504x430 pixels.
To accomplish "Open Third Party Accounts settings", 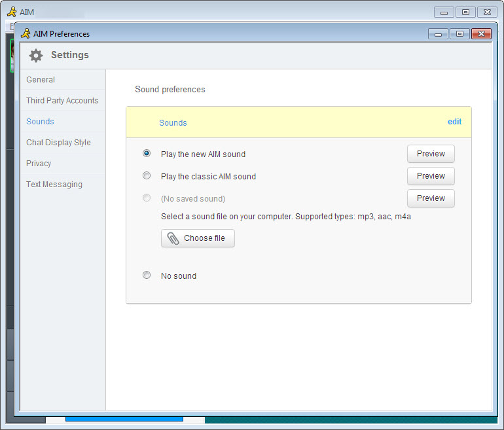I will pos(63,101).
